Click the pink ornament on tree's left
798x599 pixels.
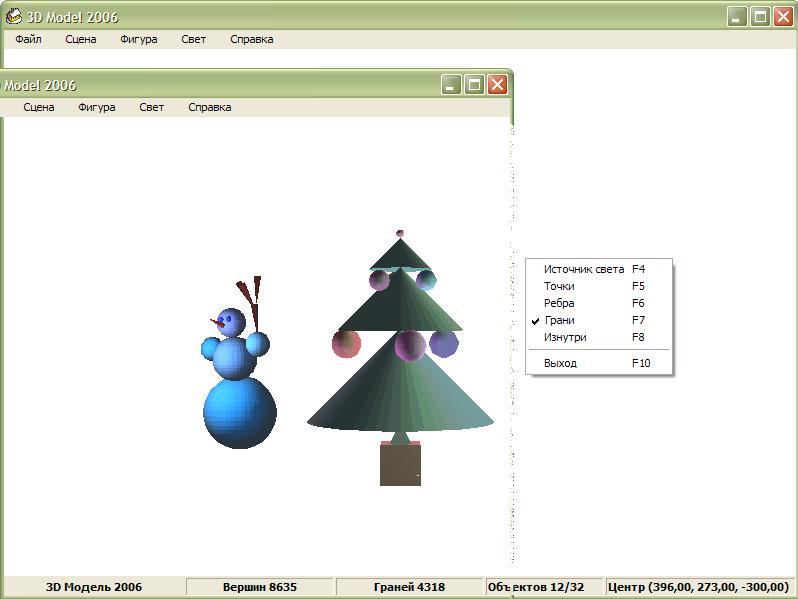(x=347, y=344)
